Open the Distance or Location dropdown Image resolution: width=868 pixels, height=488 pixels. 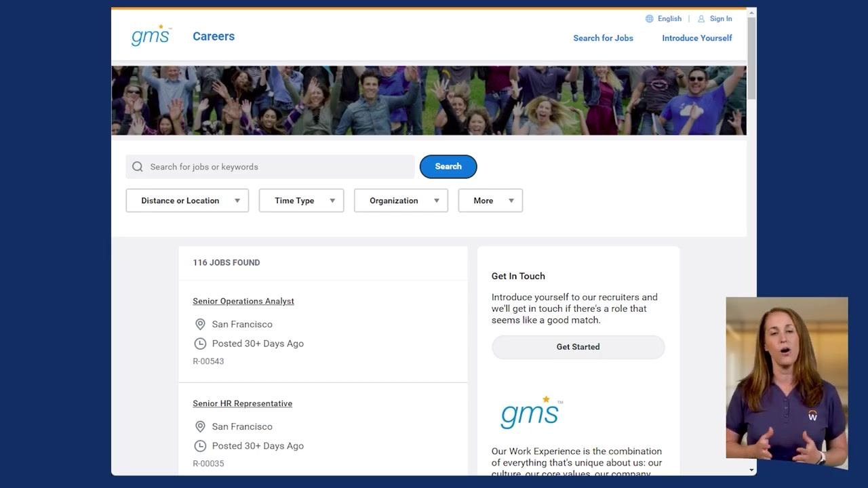tap(187, 201)
